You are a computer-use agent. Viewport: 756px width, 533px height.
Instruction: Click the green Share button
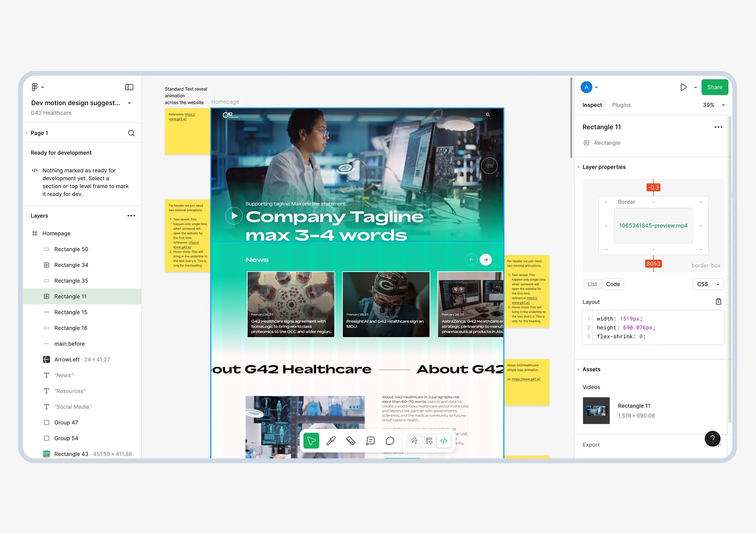tap(714, 87)
